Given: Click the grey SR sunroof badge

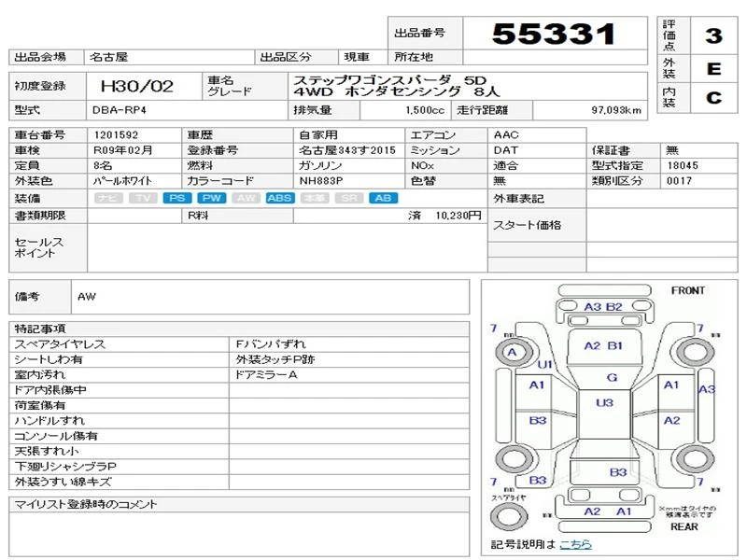Looking at the screenshot, I should tap(347, 198).
